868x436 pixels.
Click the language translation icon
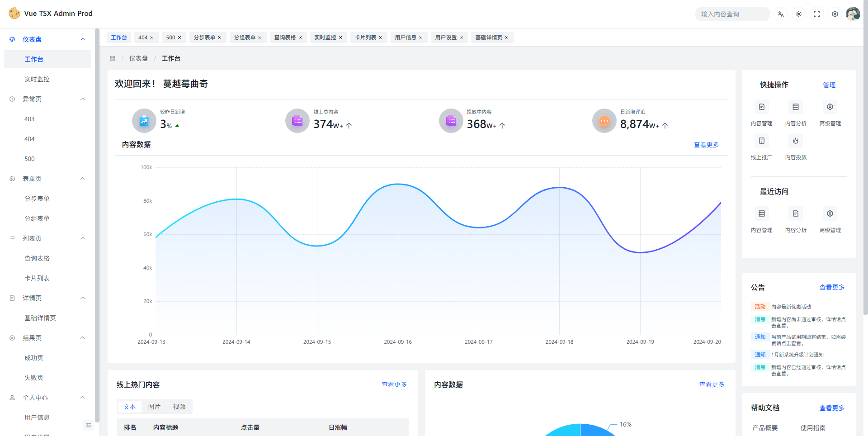coord(781,14)
